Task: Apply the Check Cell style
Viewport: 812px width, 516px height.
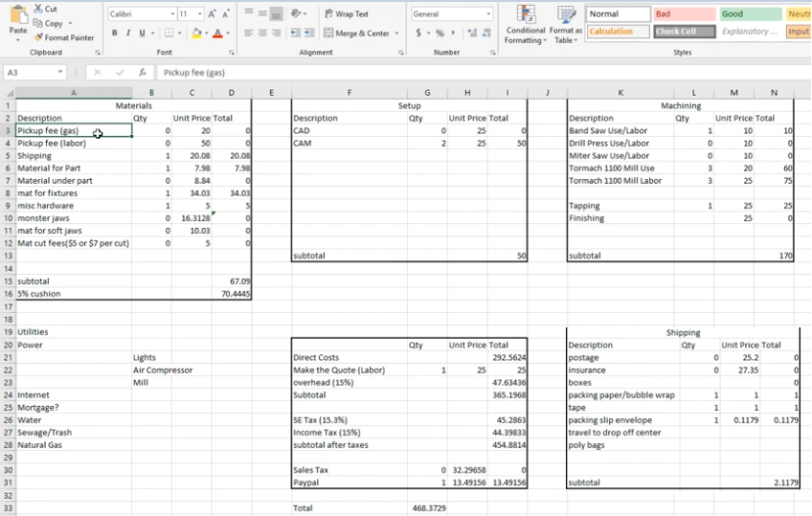Action: (684, 32)
